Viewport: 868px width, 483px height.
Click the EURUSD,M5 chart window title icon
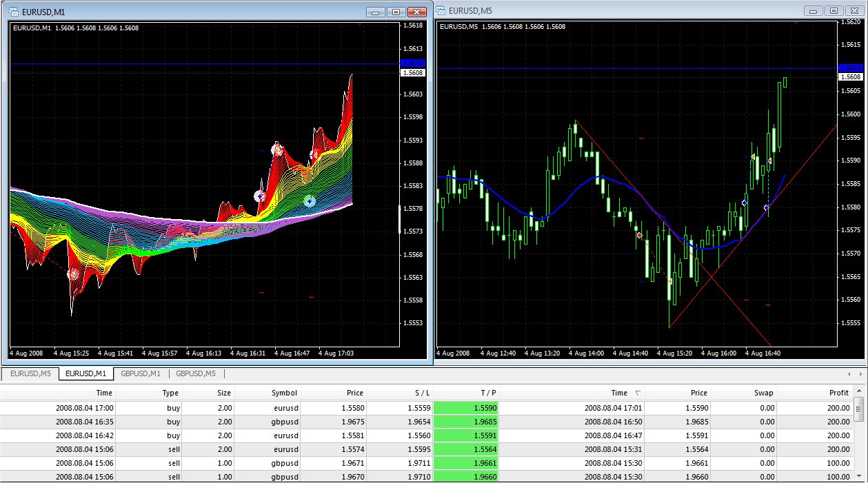pos(441,10)
